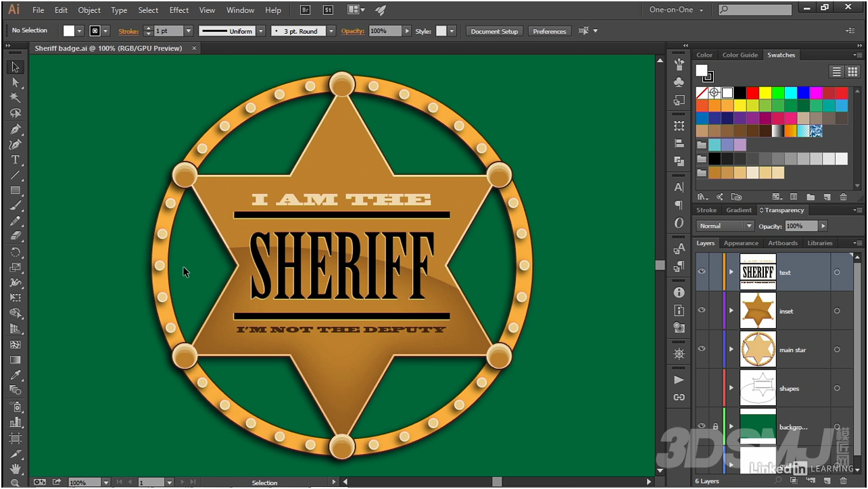Open the File menu
Screen dimensions: 868x489
pyautogui.click(x=39, y=10)
